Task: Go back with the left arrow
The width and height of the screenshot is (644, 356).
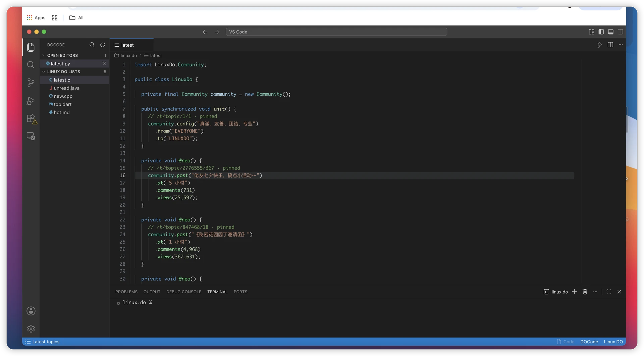Action: tap(205, 32)
